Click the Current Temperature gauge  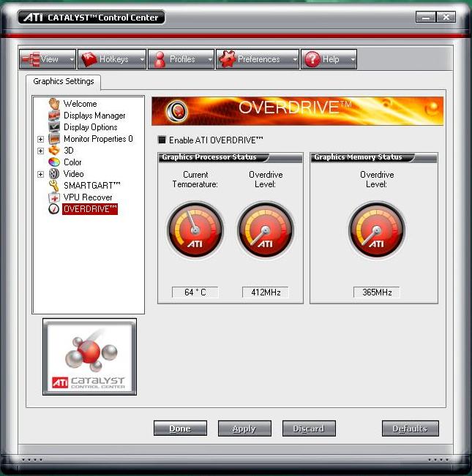pos(195,230)
